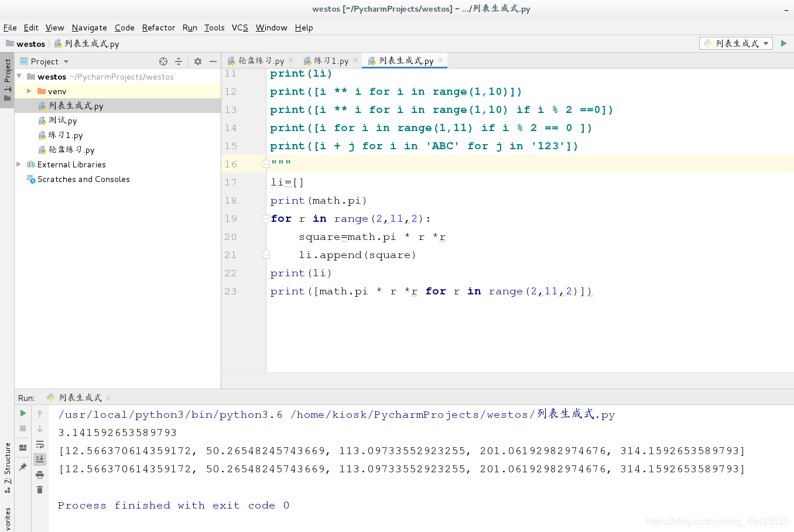The height and width of the screenshot is (532, 794).
Task: Close the 列表生成式.py editor tab
Action: 440,60
